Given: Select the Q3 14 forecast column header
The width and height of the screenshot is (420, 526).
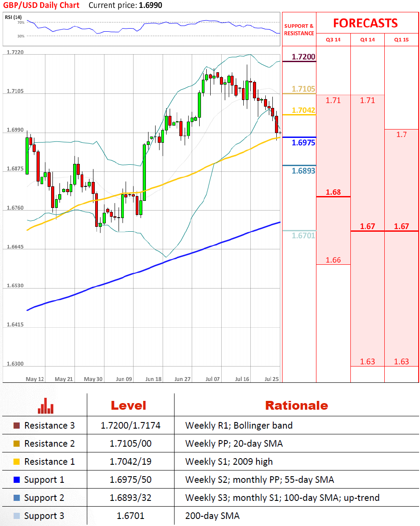Looking at the screenshot, I should point(333,40).
